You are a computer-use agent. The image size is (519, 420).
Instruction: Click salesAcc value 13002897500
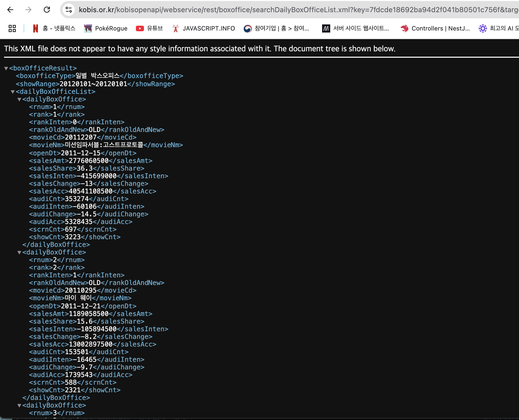tap(91, 344)
